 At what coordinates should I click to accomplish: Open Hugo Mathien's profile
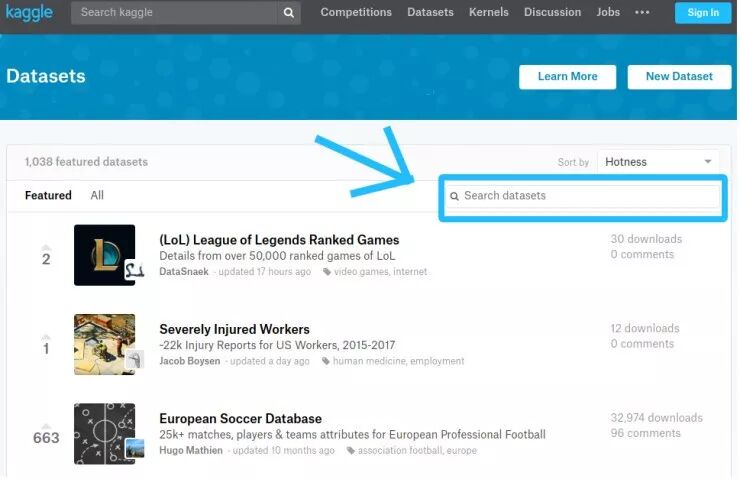191,450
